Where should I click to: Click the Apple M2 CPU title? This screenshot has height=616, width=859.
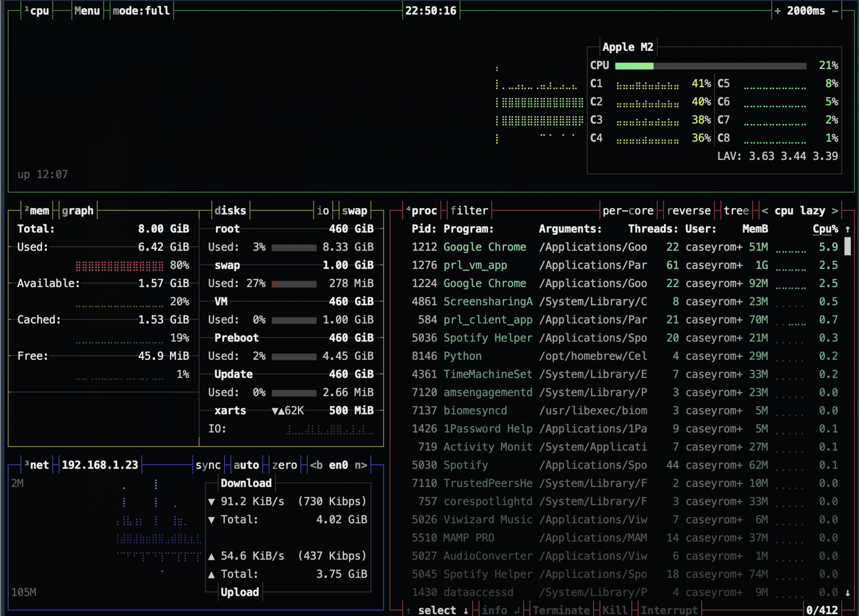[x=628, y=47]
